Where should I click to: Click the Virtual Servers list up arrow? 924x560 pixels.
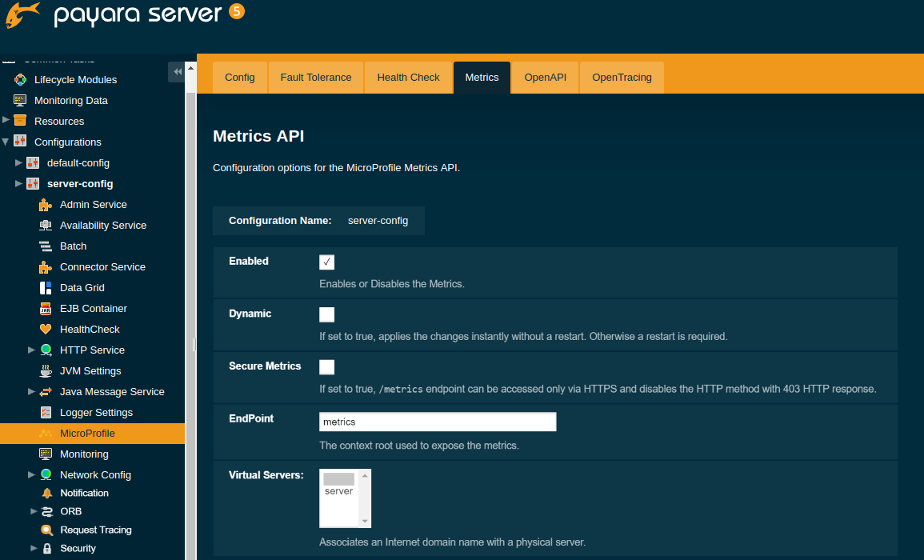click(x=365, y=475)
